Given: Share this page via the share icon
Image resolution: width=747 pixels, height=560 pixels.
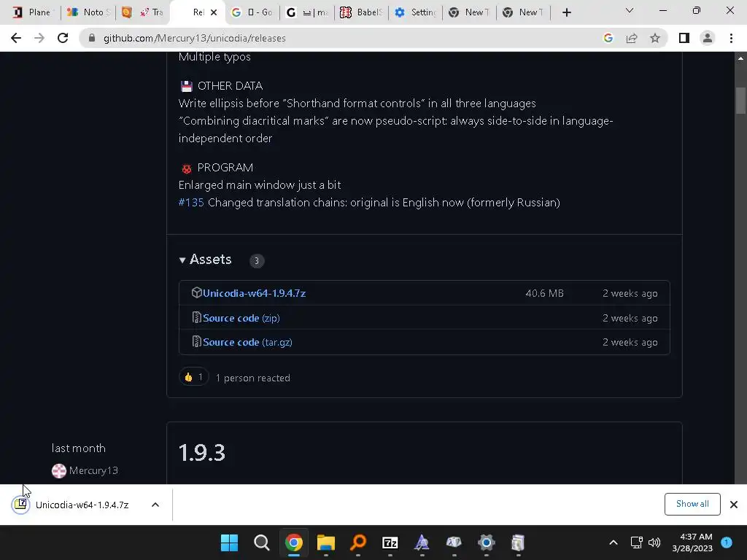Looking at the screenshot, I should click(x=632, y=38).
